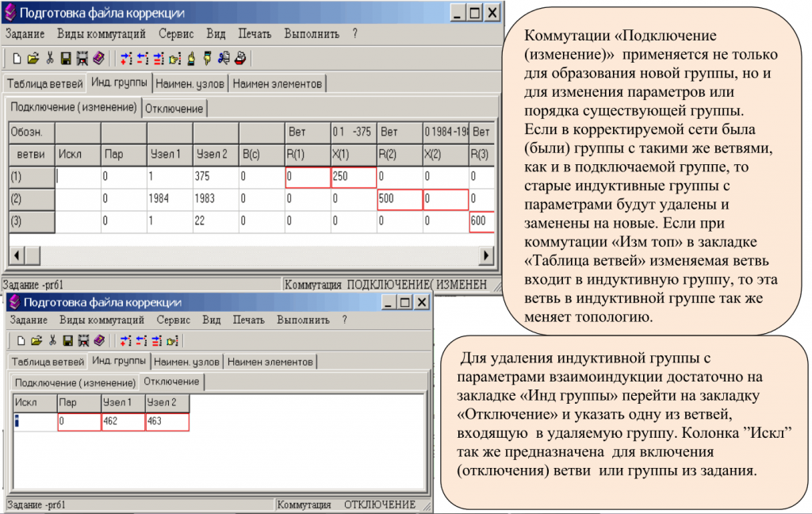
Task: Save the correction file via the diskette icon
Action: tap(65, 57)
